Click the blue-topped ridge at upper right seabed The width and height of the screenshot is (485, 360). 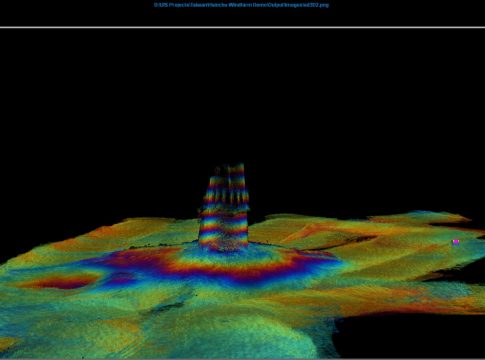(420, 213)
